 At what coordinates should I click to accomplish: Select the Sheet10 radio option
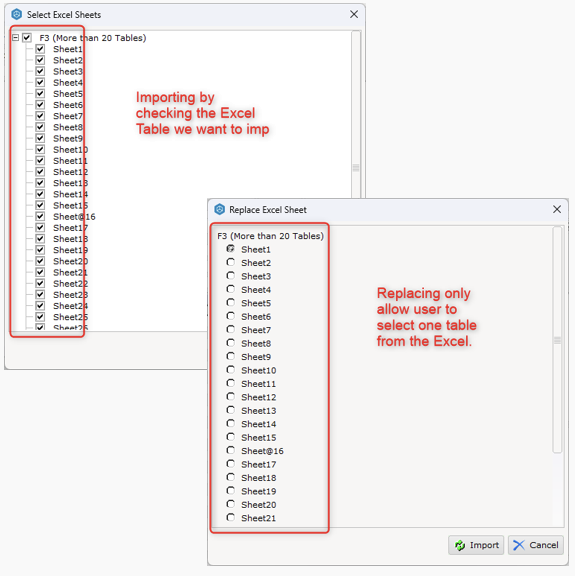pyautogui.click(x=230, y=370)
